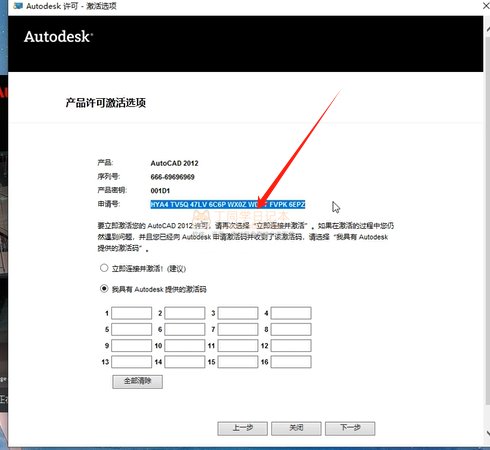
Task: Select the connect and activate now radio option
Action: click(x=104, y=268)
